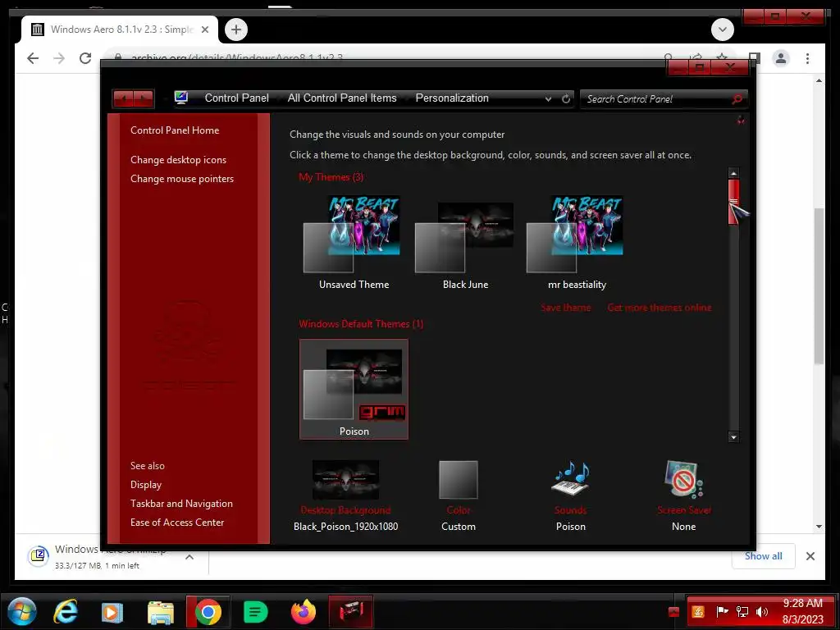
Task: Click the Control Panel monitor icon in address bar
Action: point(181,98)
